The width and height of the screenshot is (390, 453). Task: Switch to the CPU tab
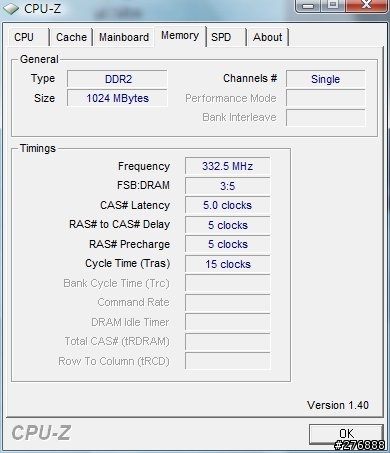pos(28,37)
